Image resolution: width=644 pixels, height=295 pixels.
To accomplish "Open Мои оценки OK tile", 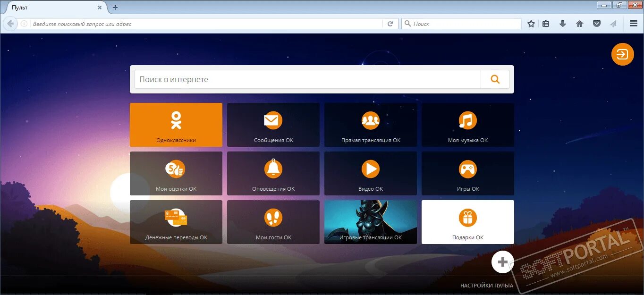I will coord(176,173).
